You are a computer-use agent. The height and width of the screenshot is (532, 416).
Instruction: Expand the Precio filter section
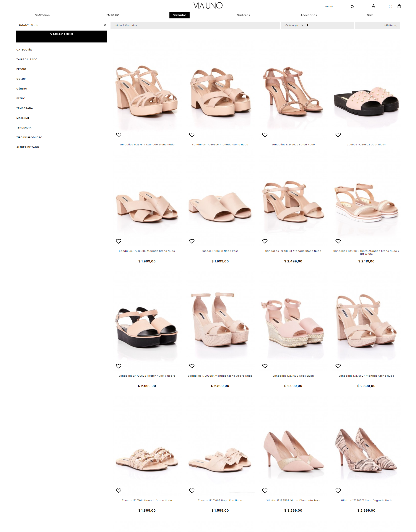[21, 69]
